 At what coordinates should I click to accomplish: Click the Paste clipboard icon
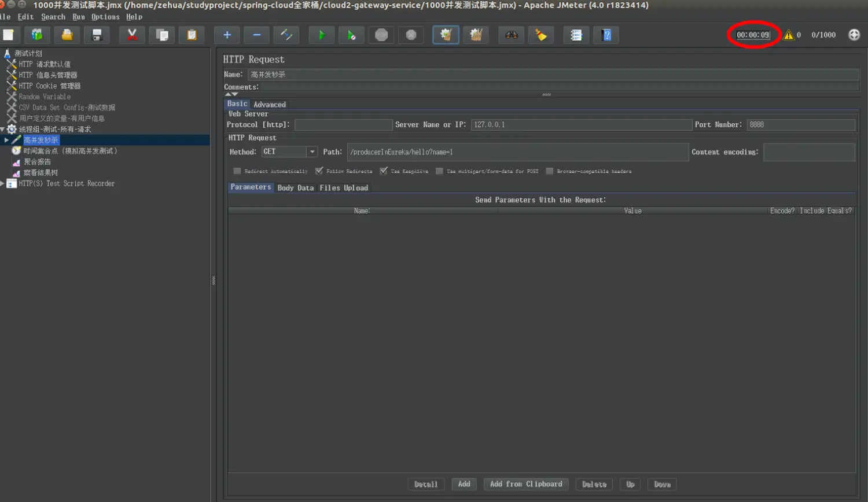pos(192,35)
